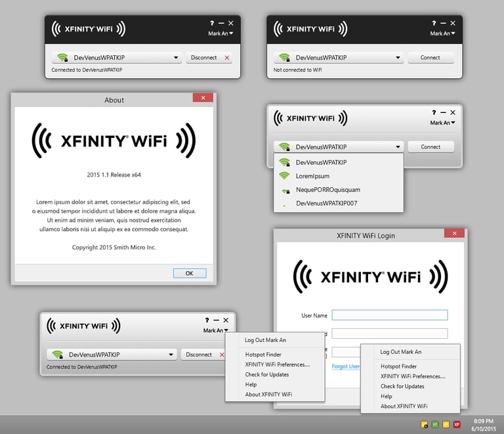Click the tiny signal dot beside DevVenusWPATKIP007
The image size is (504, 434).
tap(284, 206)
